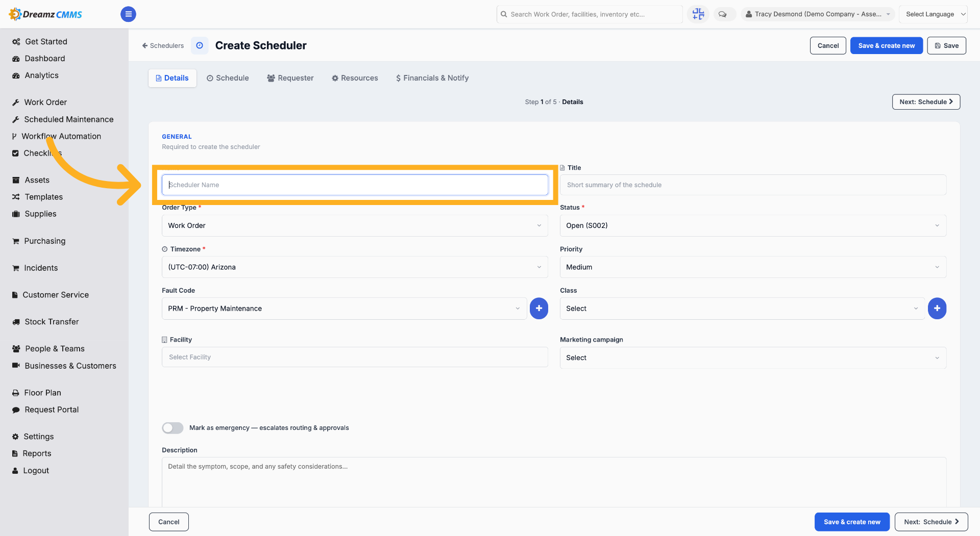Open Reports in sidebar
This screenshot has width=980, height=536.
(32, 453)
